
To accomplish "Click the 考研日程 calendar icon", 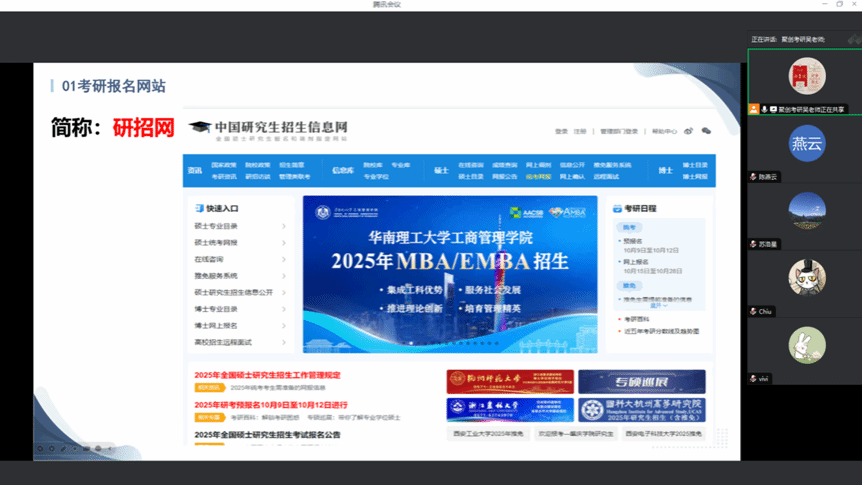I will point(617,208).
